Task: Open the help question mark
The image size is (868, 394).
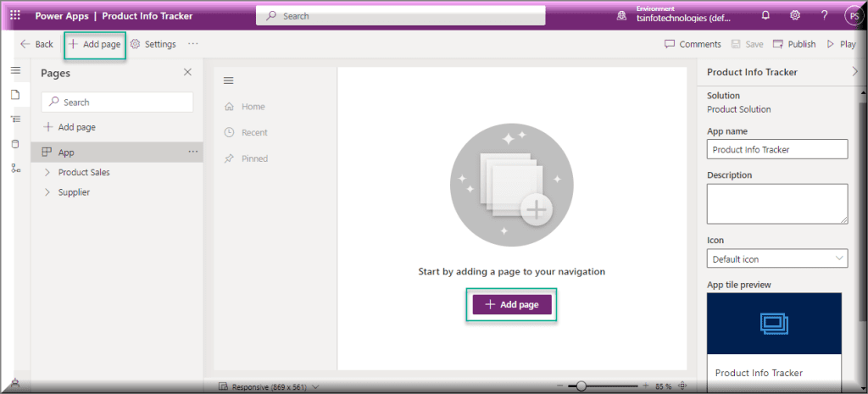Action: 824,15
